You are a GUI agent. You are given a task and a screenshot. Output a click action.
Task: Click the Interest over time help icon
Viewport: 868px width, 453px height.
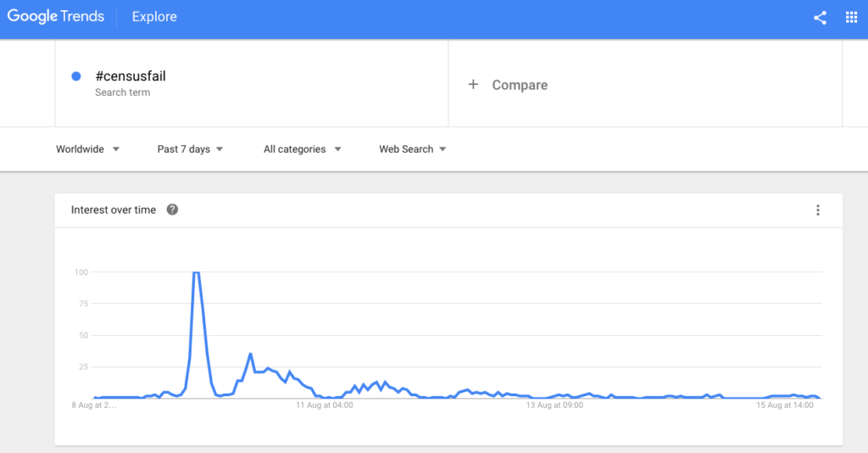point(172,210)
